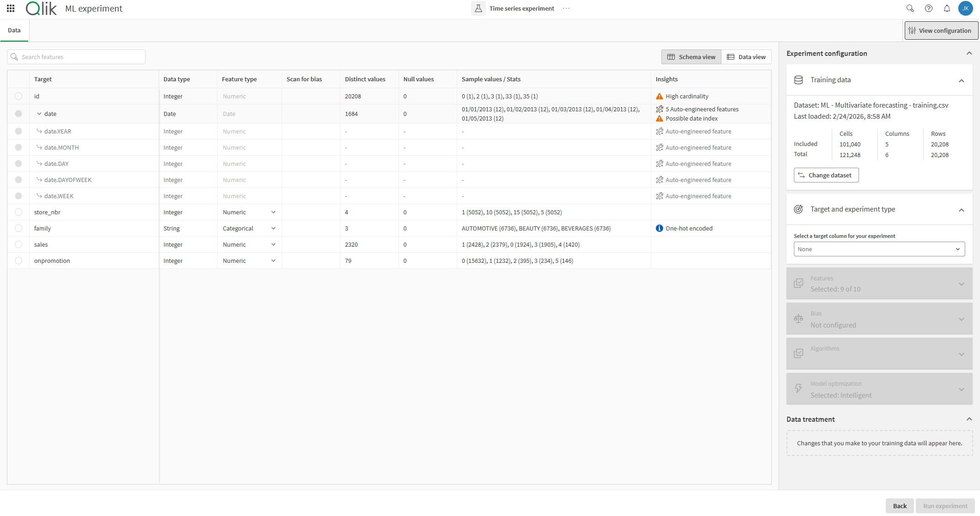Click the Back button
980x516 pixels.
[x=899, y=506]
